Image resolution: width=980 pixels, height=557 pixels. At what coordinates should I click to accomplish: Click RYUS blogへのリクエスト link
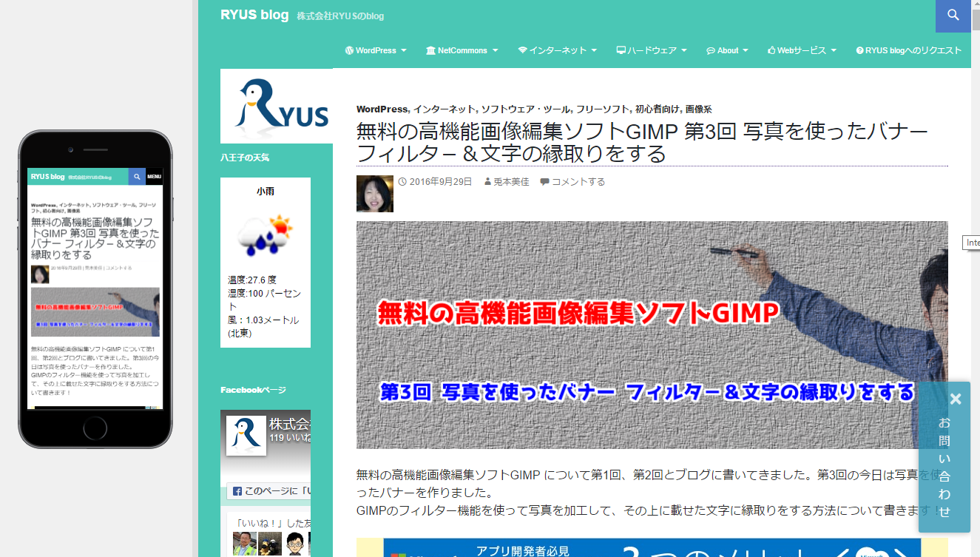(x=908, y=50)
